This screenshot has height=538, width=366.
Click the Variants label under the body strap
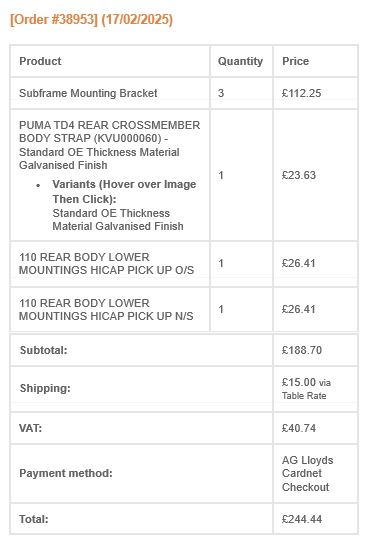click(124, 191)
